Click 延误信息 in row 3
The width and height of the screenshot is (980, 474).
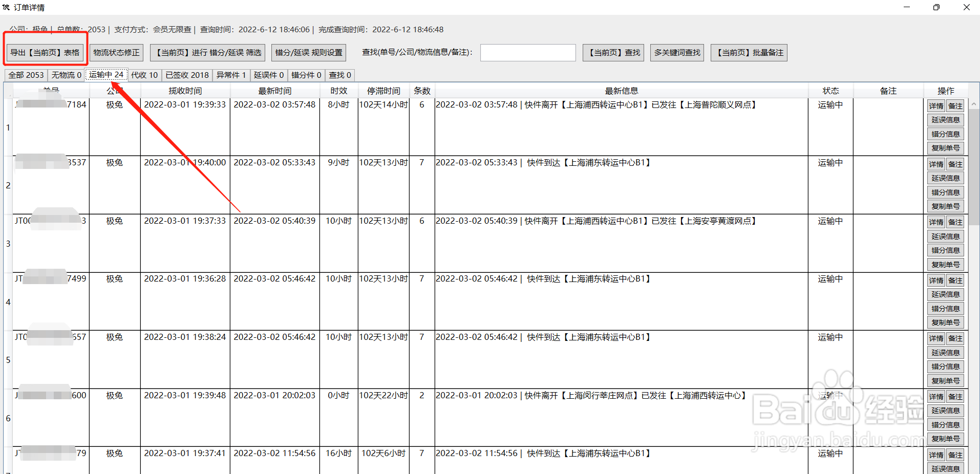[x=946, y=236]
